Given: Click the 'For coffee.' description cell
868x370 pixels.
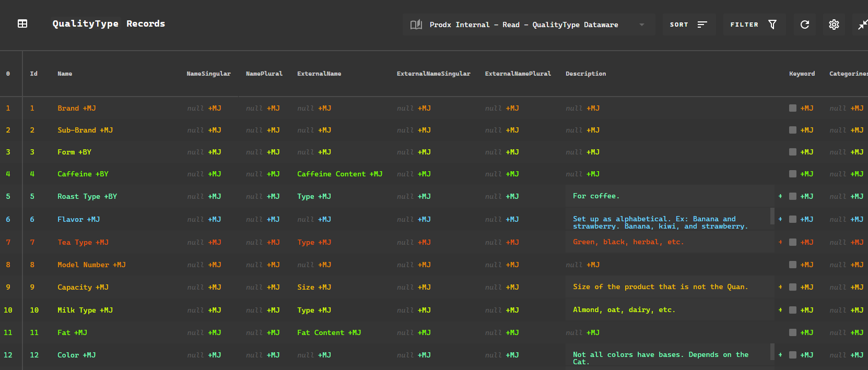Looking at the screenshot, I should tap(670, 196).
